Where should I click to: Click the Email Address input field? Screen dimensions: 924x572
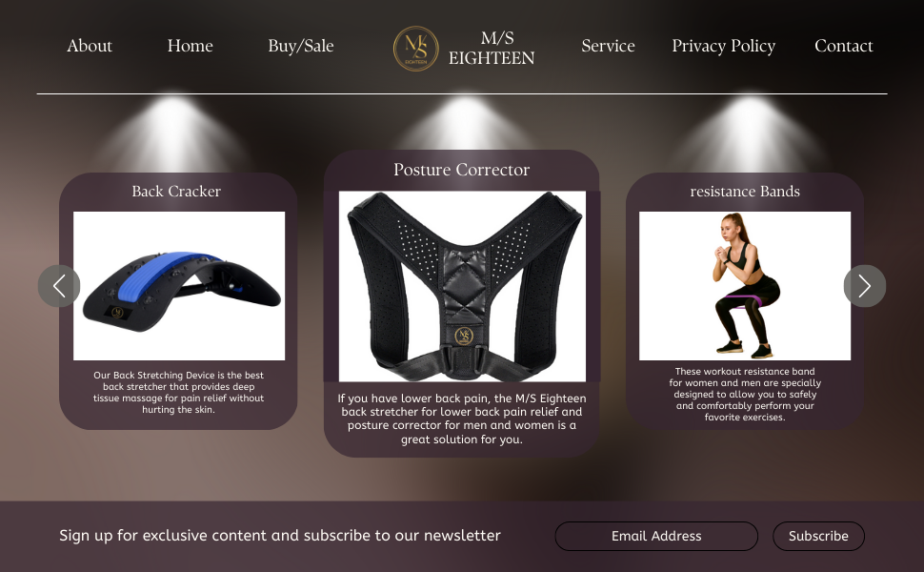click(656, 536)
